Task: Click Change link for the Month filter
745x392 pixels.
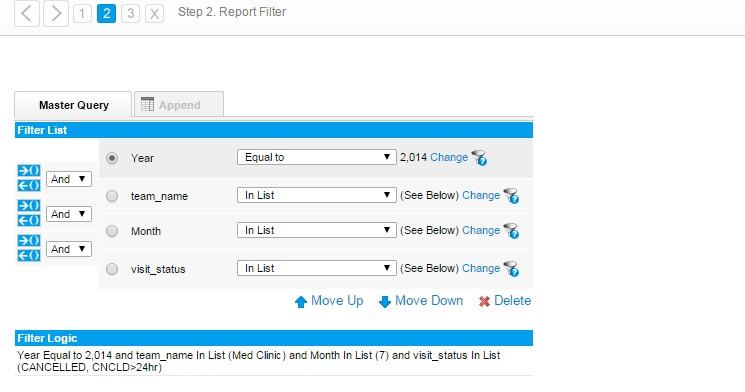Action: pyautogui.click(x=481, y=230)
